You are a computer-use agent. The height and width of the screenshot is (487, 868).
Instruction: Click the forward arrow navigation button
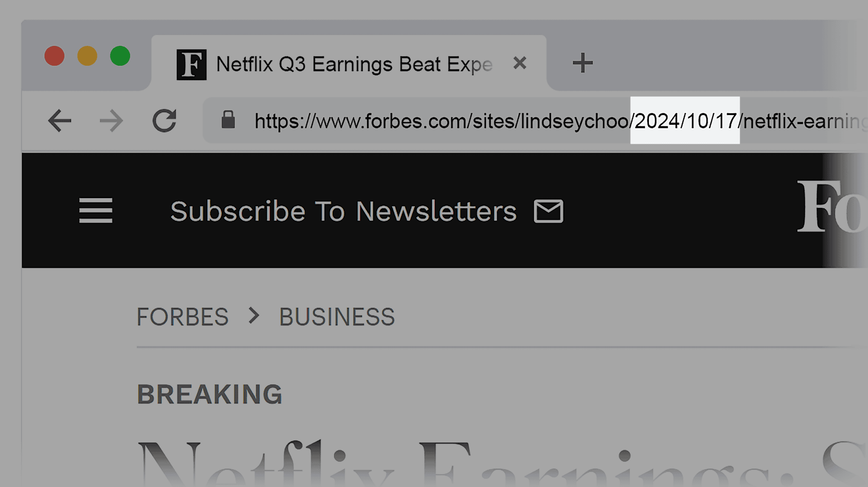pos(111,121)
